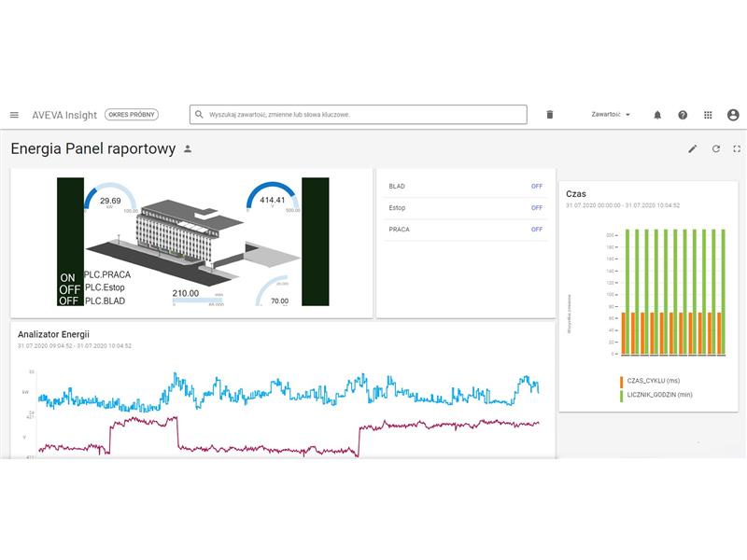747x560 pixels.
Task: Open the Zawartość dropdown
Action: (611, 114)
